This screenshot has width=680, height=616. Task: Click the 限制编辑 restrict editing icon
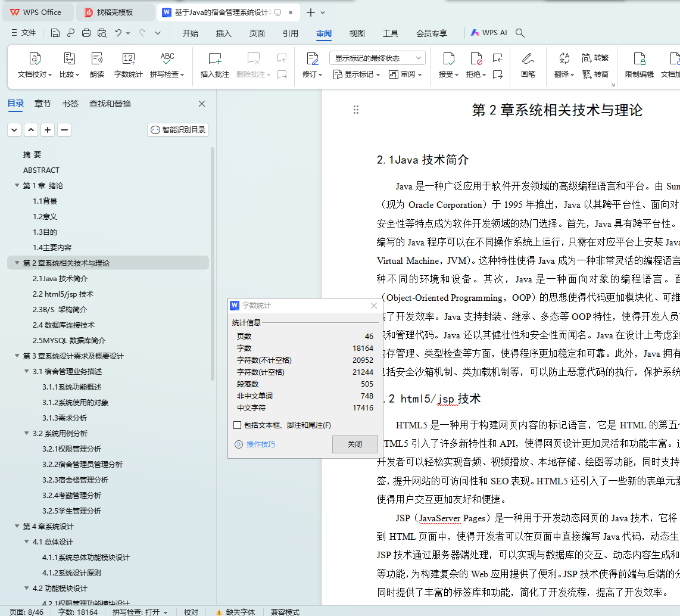pos(639,59)
